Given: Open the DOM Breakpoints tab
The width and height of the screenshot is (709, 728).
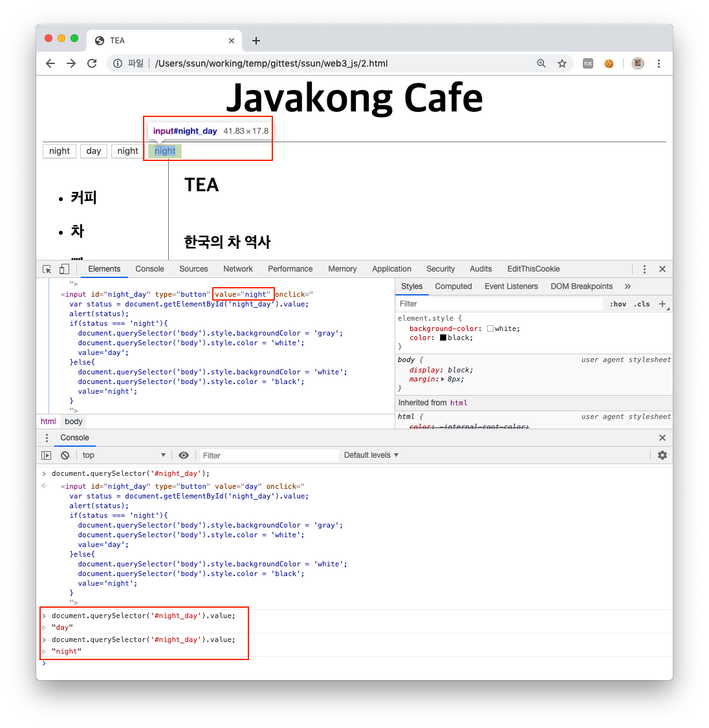Looking at the screenshot, I should [x=582, y=286].
